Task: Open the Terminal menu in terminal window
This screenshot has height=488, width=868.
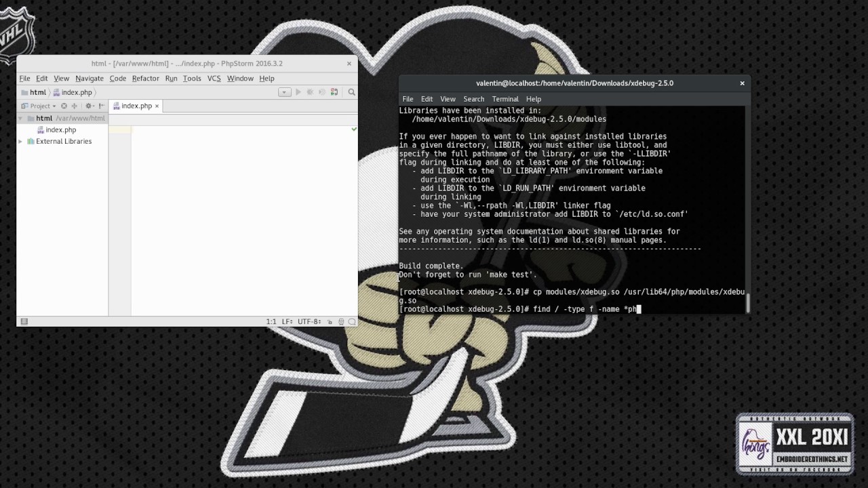Action: [505, 99]
